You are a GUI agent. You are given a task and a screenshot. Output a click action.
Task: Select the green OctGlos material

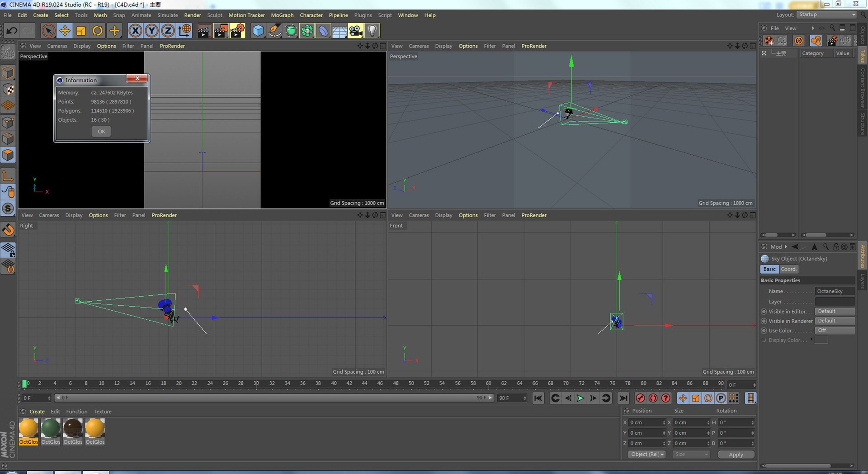tap(51, 431)
